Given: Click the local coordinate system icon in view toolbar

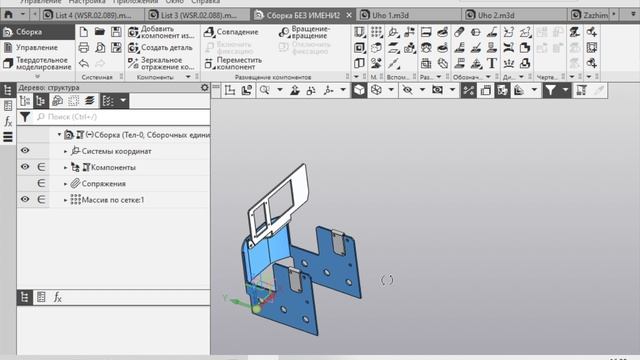Looking at the screenshot, I should [x=230, y=90].
